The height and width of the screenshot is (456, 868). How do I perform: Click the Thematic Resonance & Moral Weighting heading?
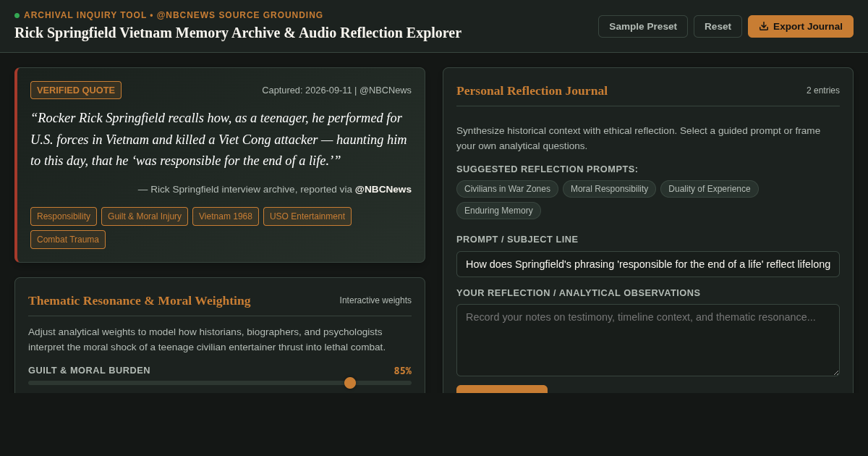tap(140, 300)
